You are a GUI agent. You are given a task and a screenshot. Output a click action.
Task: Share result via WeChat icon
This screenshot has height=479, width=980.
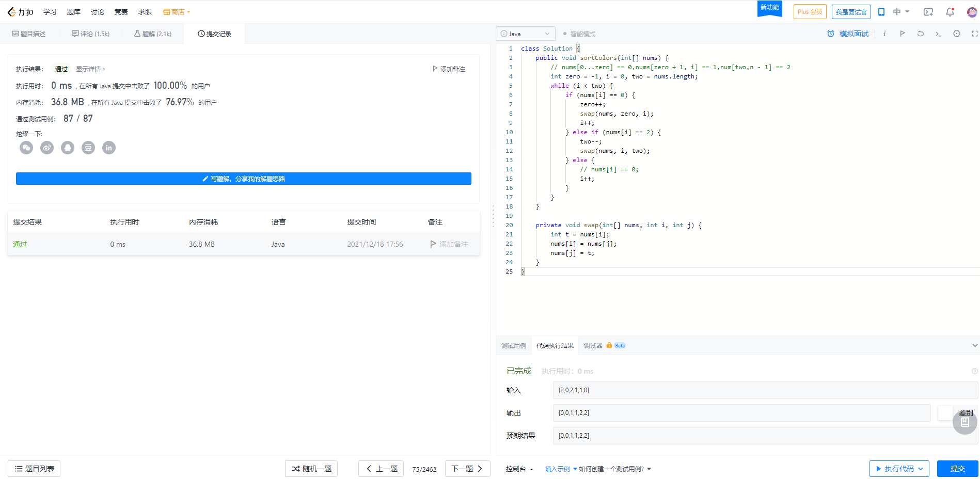coord(26,148)
